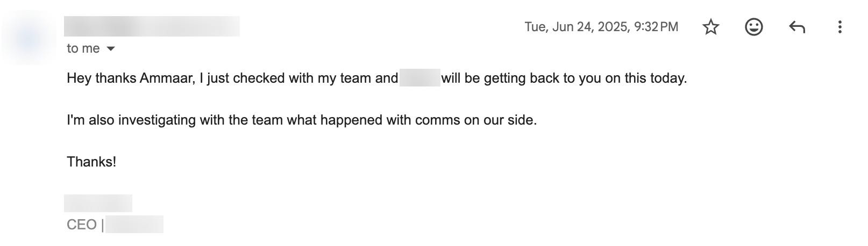Select the blurred signature name above CEO
The width and height of the screenshot is (868, 246).
98,203
